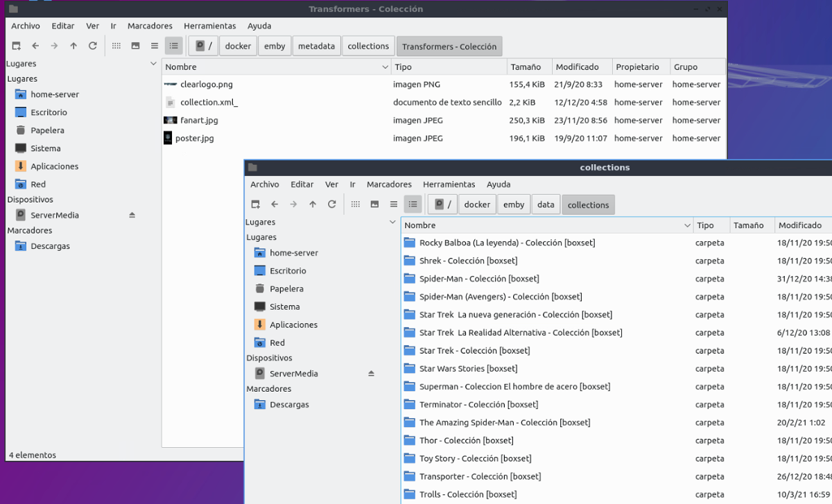Click the emby path button in the collections window

click(x=513, y=205)
